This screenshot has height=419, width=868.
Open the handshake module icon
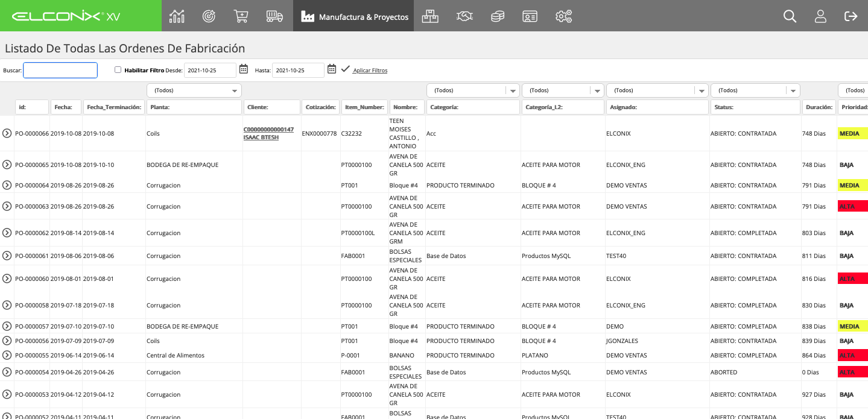[x=464, y=16]
